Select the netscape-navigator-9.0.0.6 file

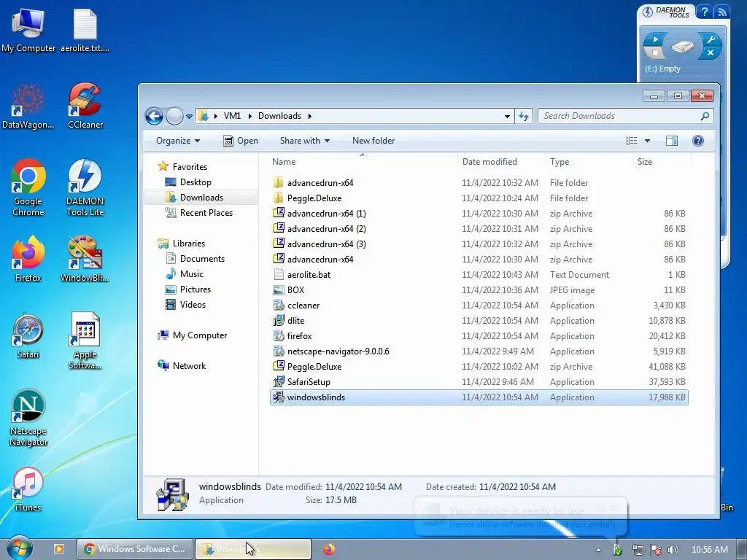[x=479, y=351]
